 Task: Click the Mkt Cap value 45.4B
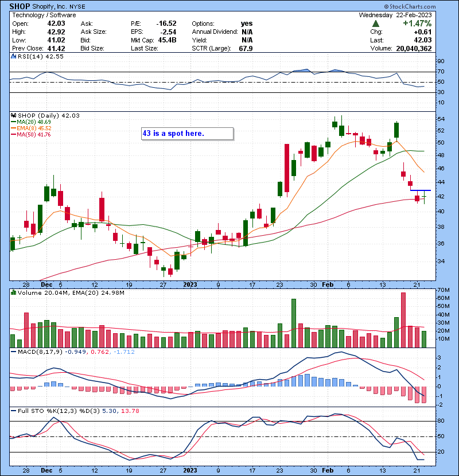coord(167,40)
